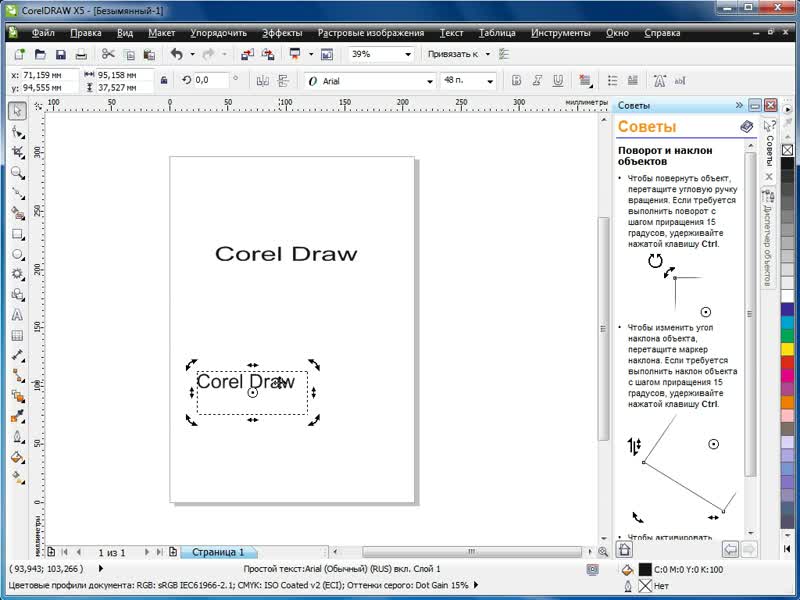Open the Растровые изображения menu
Image resolution: width=800 pixels, height=600 pixels.
pyautogui.click(x=371, y=33)
